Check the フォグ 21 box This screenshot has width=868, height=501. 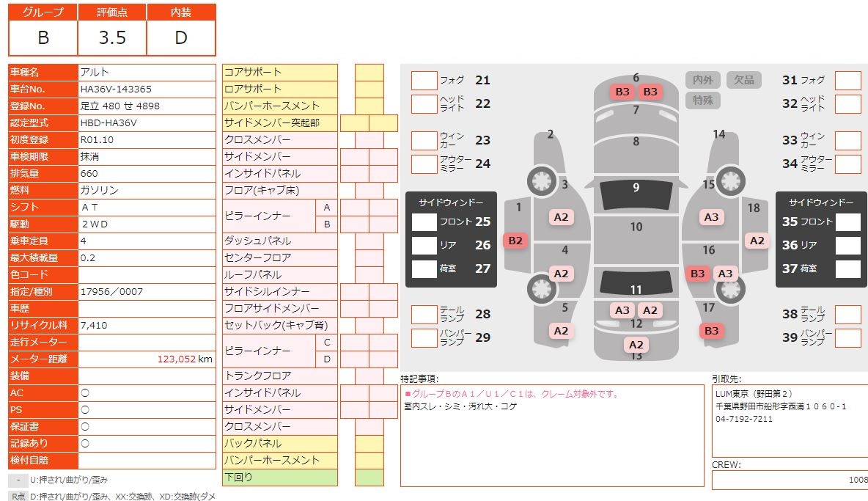(424, 81)
